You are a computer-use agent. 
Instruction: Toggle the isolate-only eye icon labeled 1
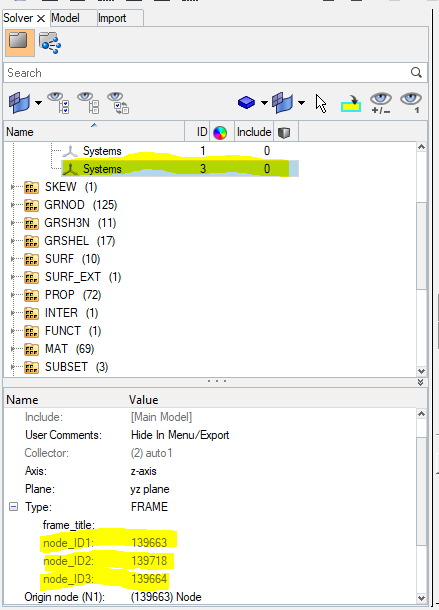click(x=411, y=103)
